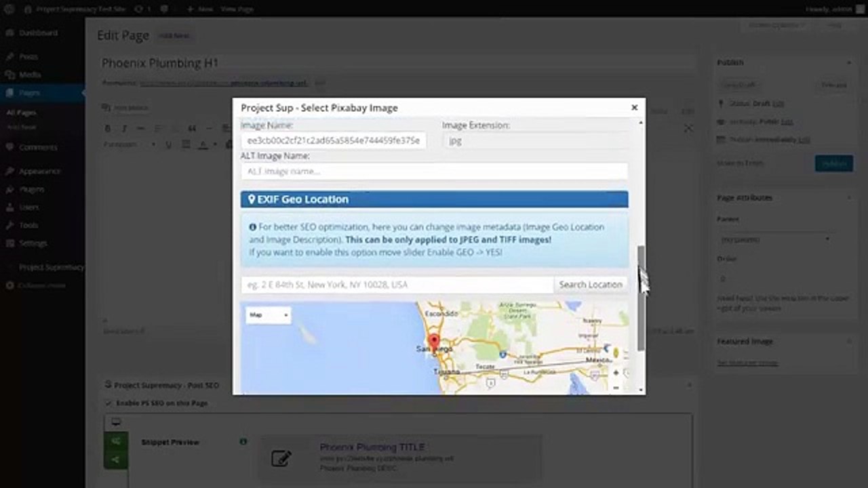This screenshot has width=868, height=488.
Task: Click the Blockquote editor button
Action: pyautogui.click(x=192, y=128)
